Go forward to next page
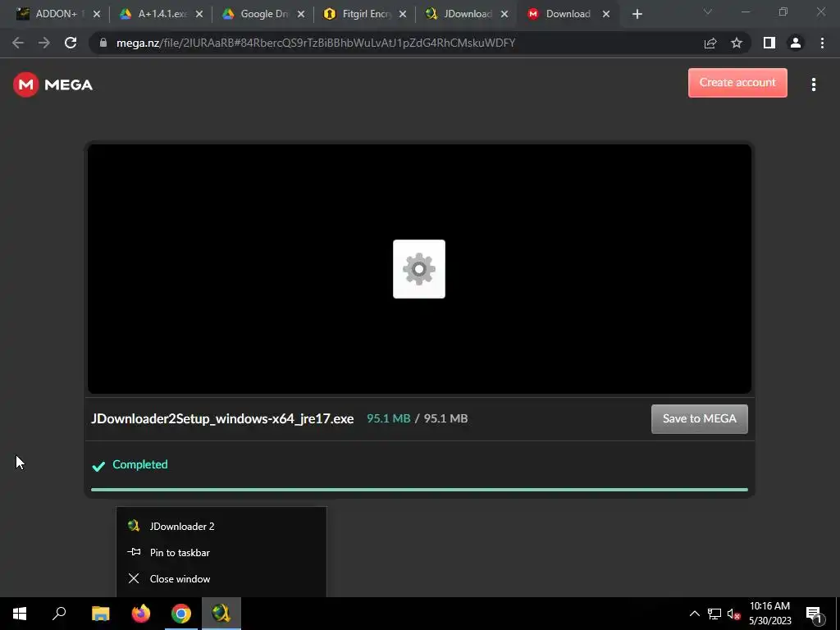The height and width of the screenshot is (630, 840). click(44, 43)
